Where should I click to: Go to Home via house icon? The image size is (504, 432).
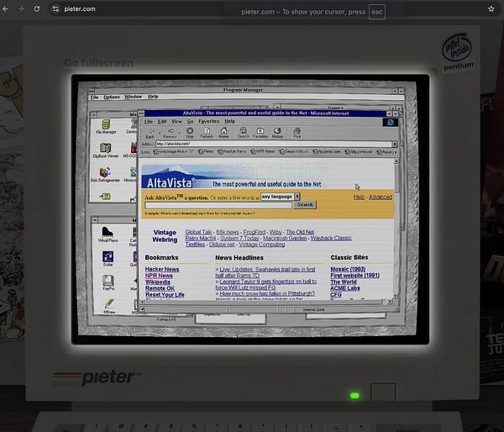point(223,133)
